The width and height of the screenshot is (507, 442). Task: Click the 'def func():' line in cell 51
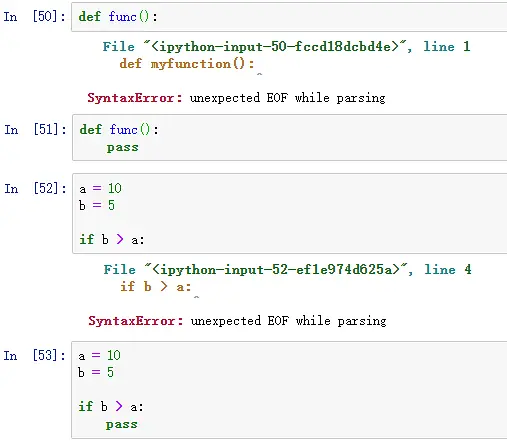[119, 129]
